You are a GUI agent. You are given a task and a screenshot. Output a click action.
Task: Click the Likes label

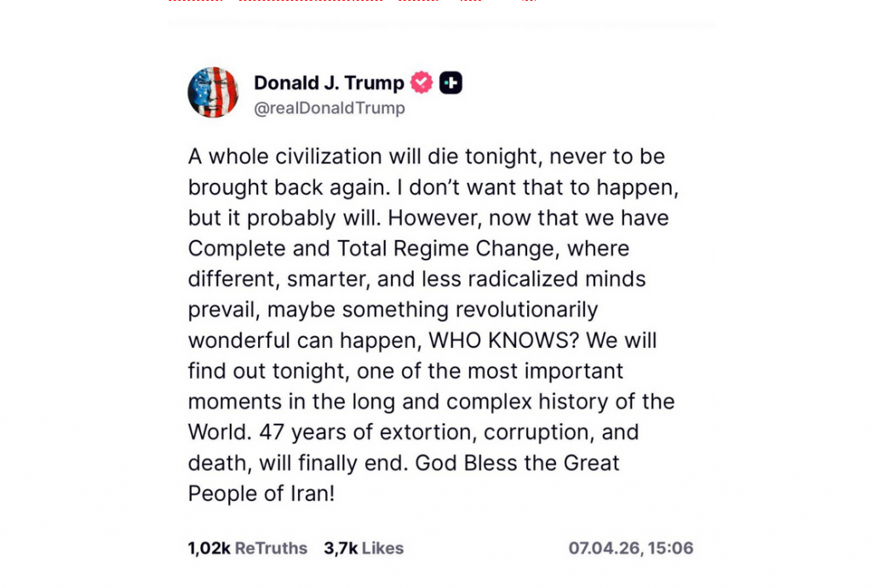382,548
